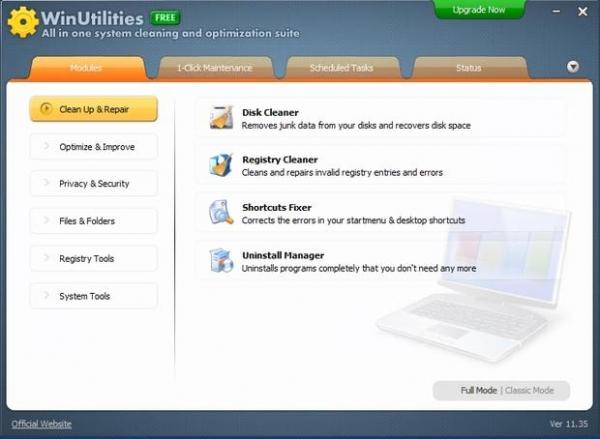
Task: Open the round dropdown arrow beside Status tab
Action: click(x=572, y=67)
